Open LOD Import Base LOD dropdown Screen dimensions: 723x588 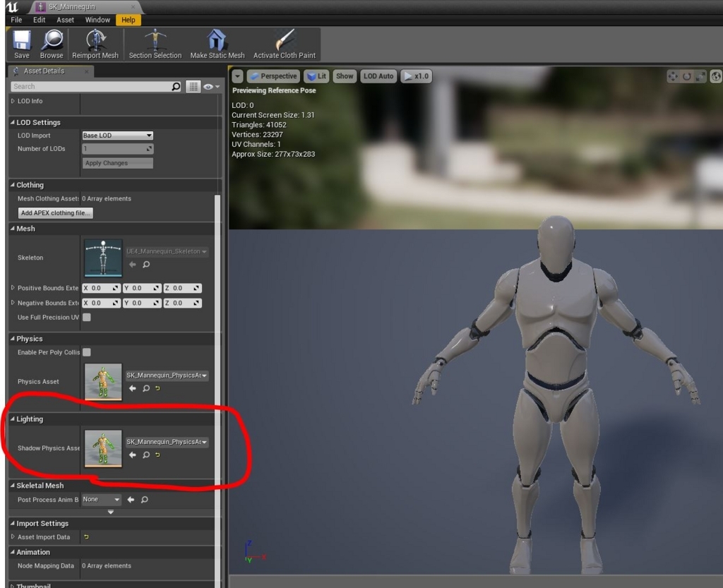tap(118, 135)
